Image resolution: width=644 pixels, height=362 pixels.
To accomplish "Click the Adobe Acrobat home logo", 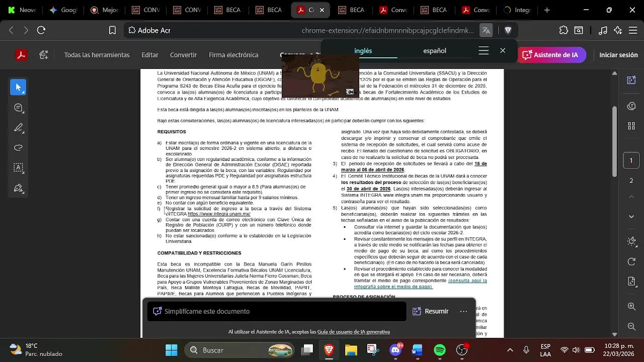I will tap(21, 55).
